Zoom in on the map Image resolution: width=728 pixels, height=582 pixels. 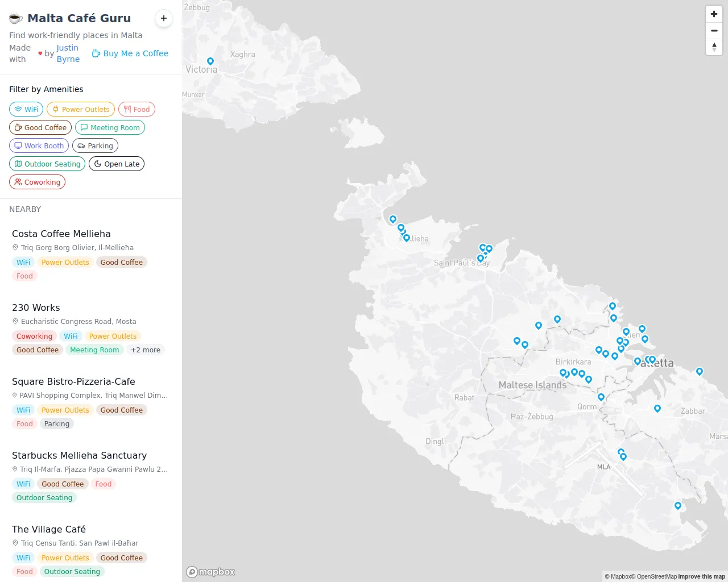(x=714, y=14)
